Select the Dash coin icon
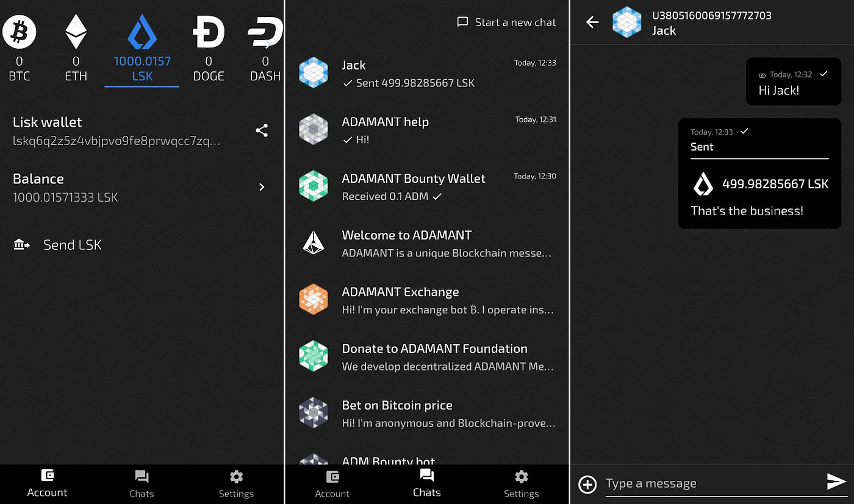The width and height of the screenshot is (854, 504). [x=265, y=32]
